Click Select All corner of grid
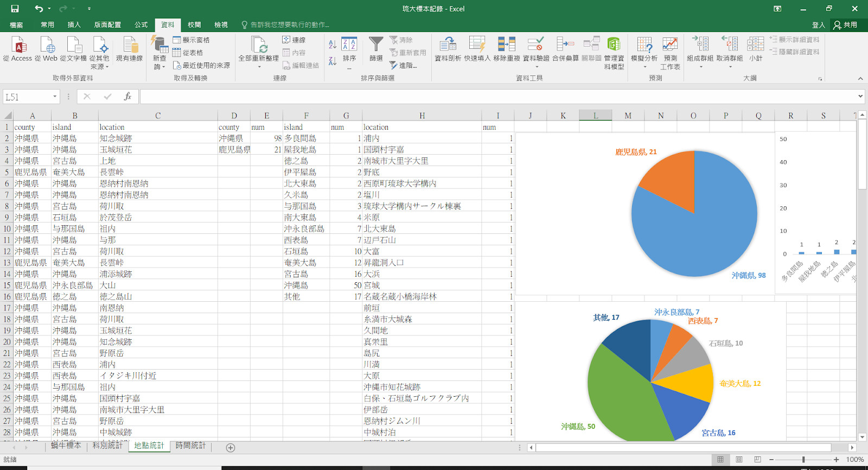The image size is (868, 470). tap(7, 116)
